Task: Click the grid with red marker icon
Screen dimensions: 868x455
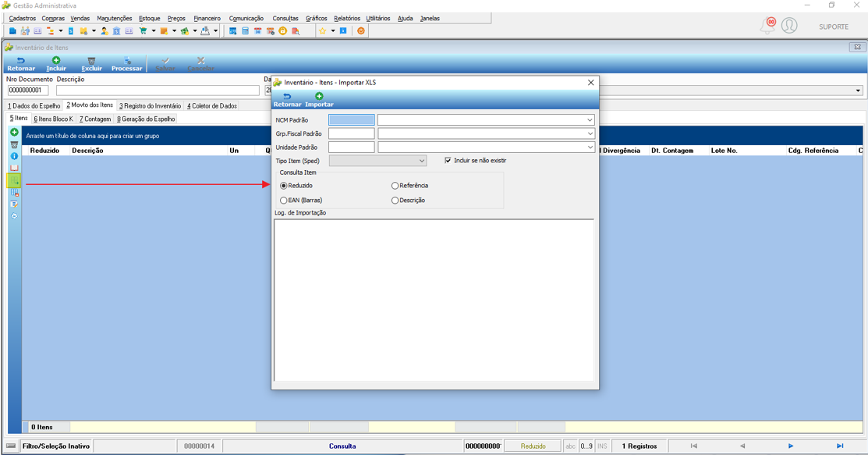Action: tap(14, 192)
